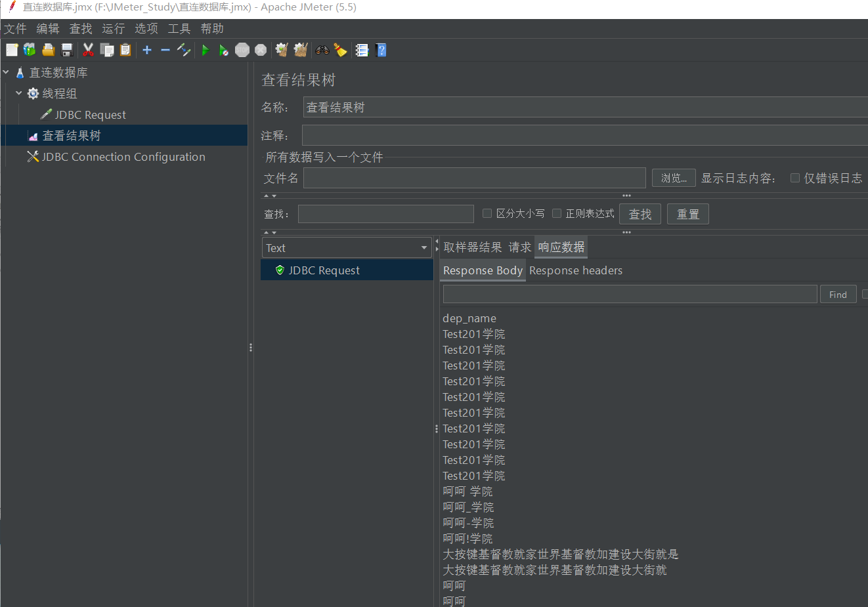
Task: Click the Toggle enable/disable icon
Action: coord(184,50)
